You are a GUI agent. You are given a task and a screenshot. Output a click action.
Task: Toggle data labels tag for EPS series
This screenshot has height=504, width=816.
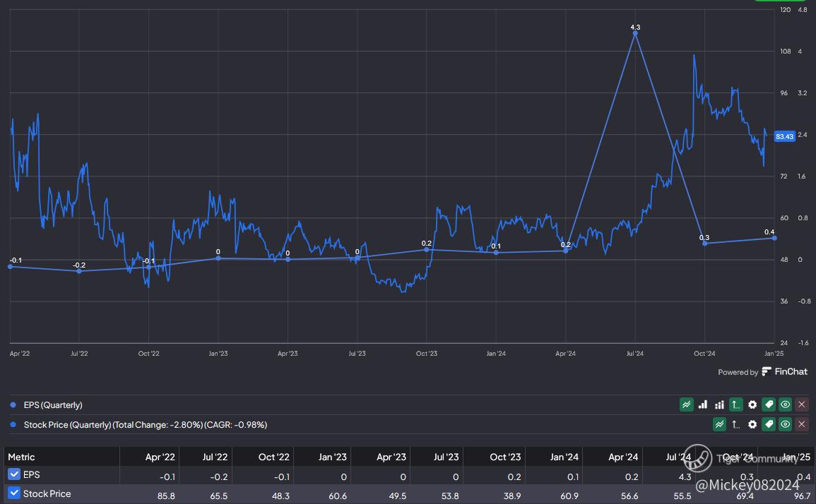(x=769, y=404)
